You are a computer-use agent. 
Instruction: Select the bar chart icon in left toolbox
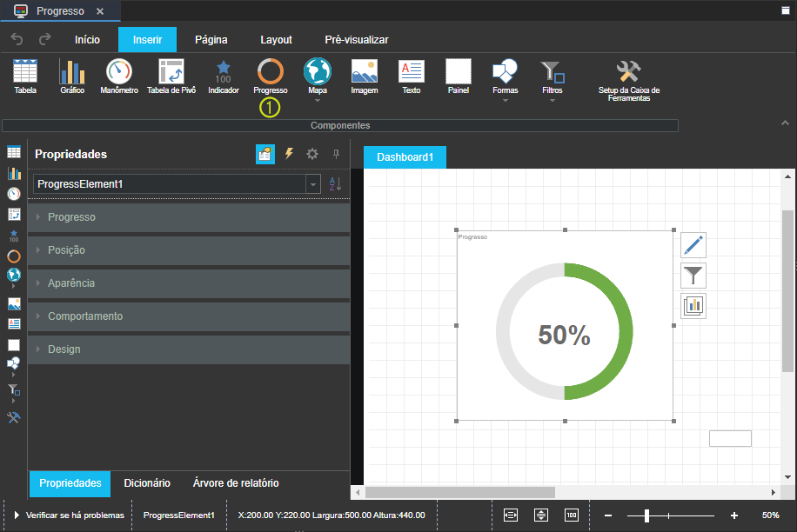point(14,173)
